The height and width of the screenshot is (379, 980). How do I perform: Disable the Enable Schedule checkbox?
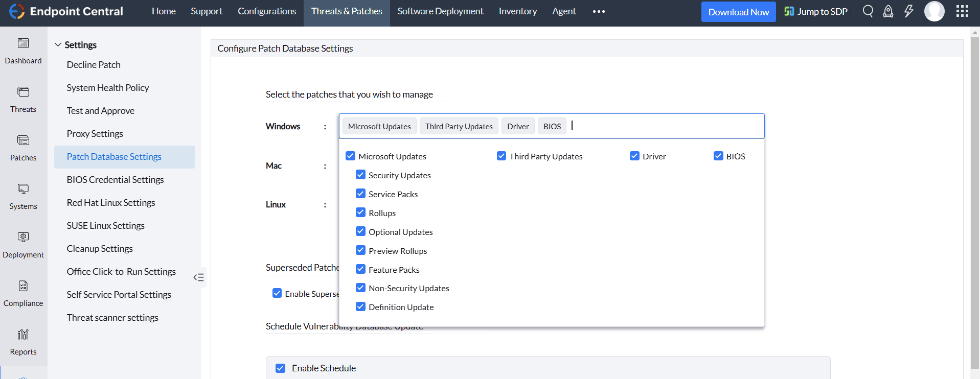pyautogui.click(x=280, y=368)
